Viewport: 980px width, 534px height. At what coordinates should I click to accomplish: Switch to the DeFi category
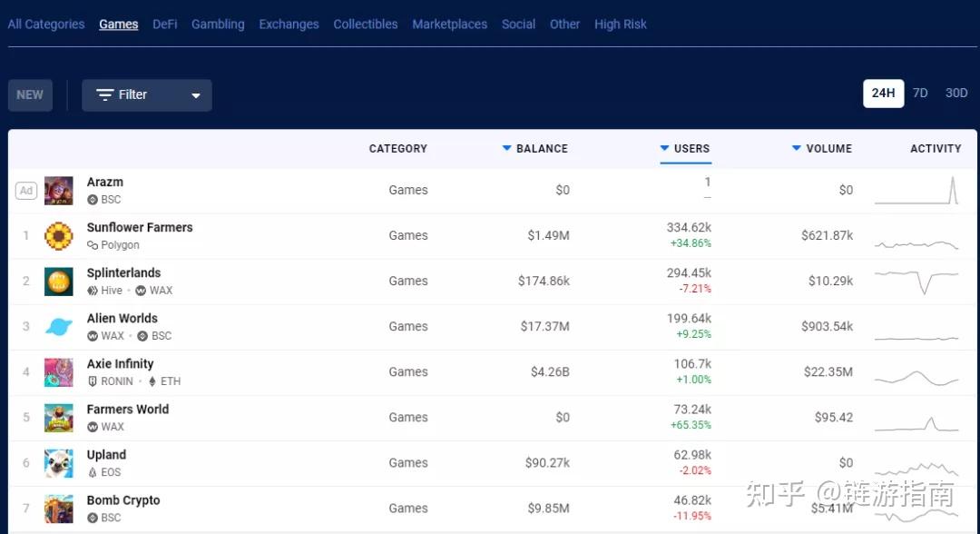tap(165, 25)
